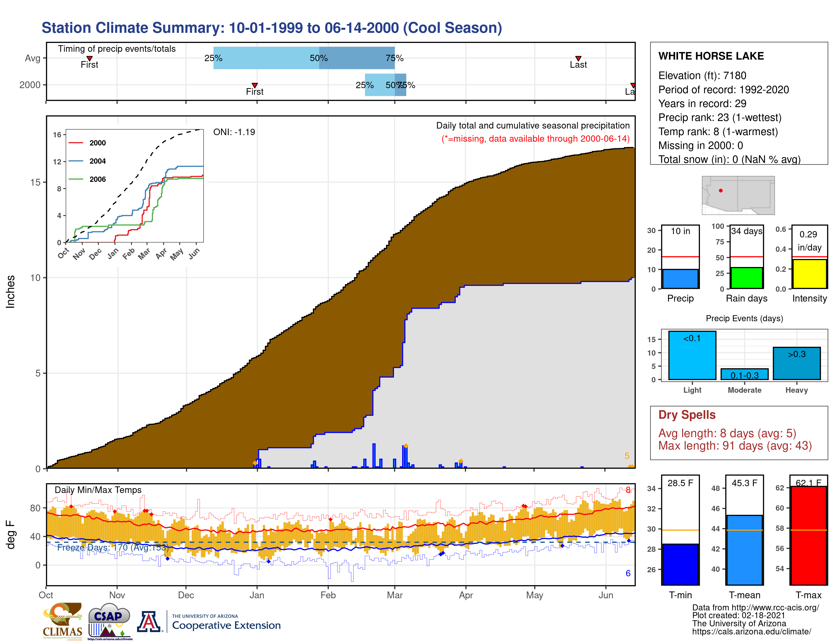Image resolution: width=834 pixels, height=644 pixels.
Task: Click the 34 days value label
Action: point(747,231)
